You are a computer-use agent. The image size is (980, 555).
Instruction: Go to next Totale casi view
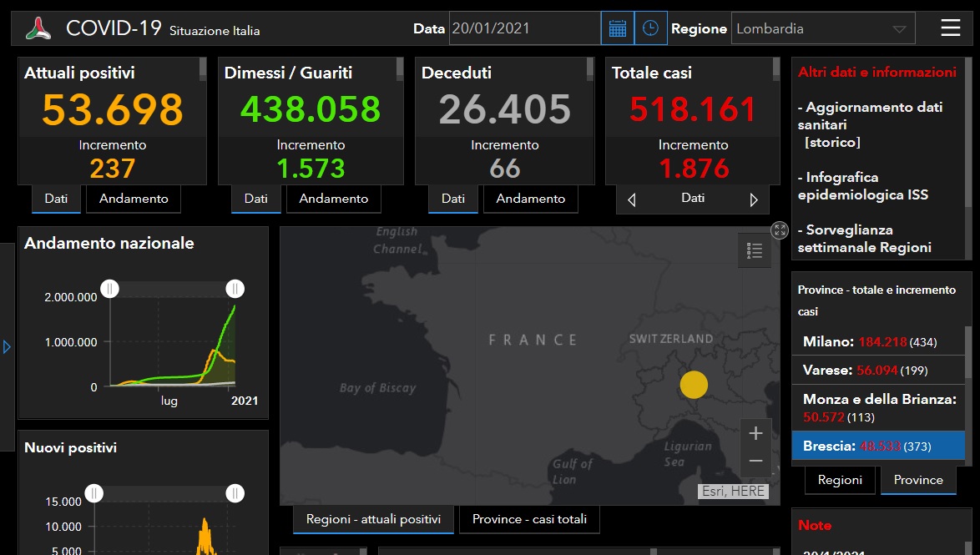[754, 199]
